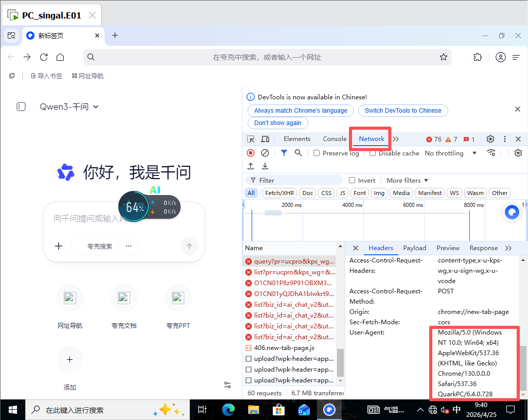Enable the Preserve log checkbox
The height and width of the screenshot is (420, 528).
(x=316, y=153)
